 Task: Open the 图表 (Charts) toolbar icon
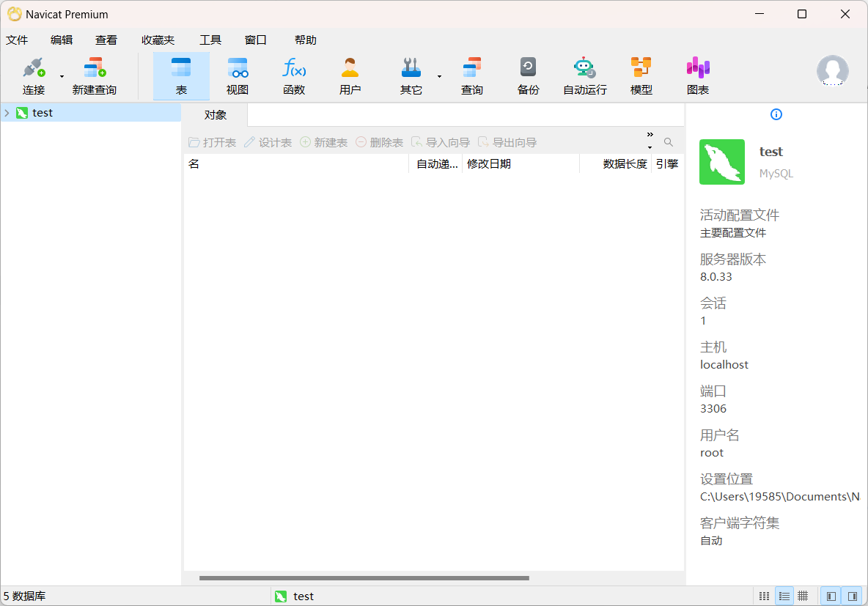697,76
